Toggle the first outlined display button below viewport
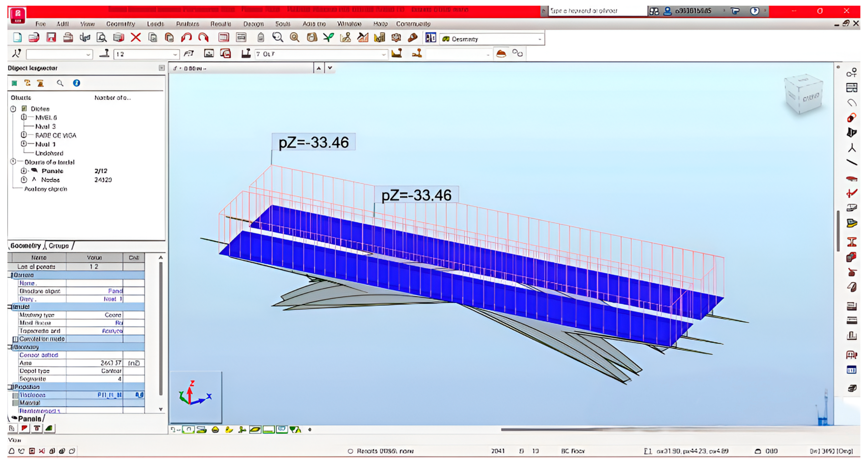The image size is (868, 469). click(x=188, y=430)
